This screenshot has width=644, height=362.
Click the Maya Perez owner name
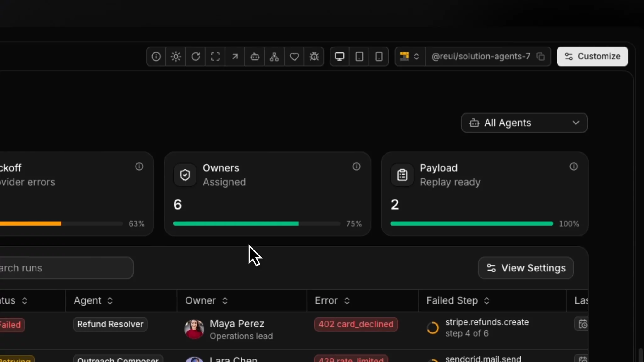tap(237, 324)
